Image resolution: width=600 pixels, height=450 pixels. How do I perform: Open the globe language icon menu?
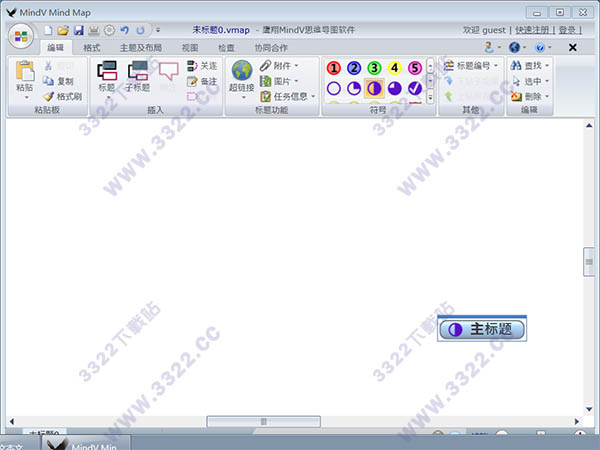[x=517, y=47]
